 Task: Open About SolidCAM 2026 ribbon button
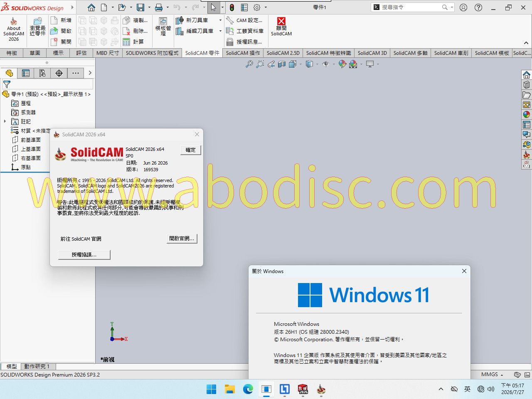click(14, 30)
